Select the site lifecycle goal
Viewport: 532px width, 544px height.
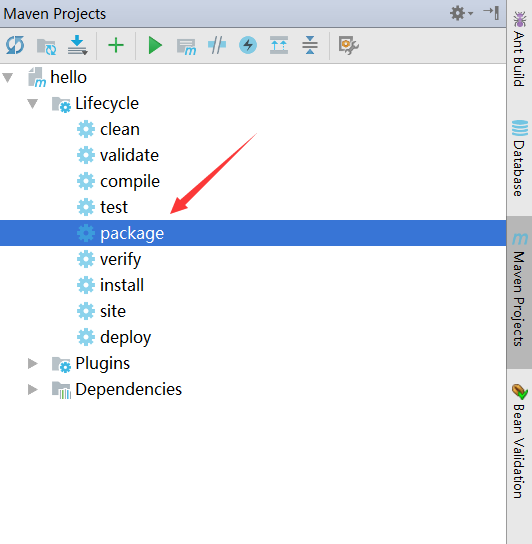pyautogui.click(x=113, y=311)
